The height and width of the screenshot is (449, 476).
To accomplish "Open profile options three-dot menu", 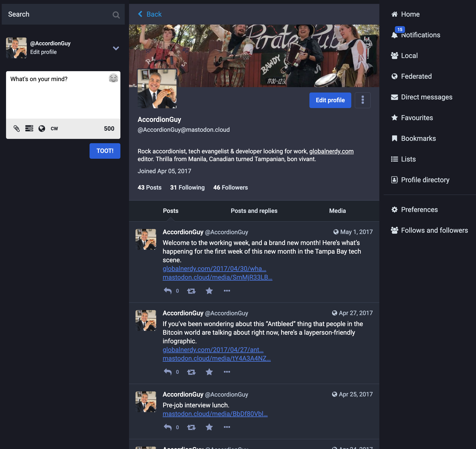I will 363,100.
